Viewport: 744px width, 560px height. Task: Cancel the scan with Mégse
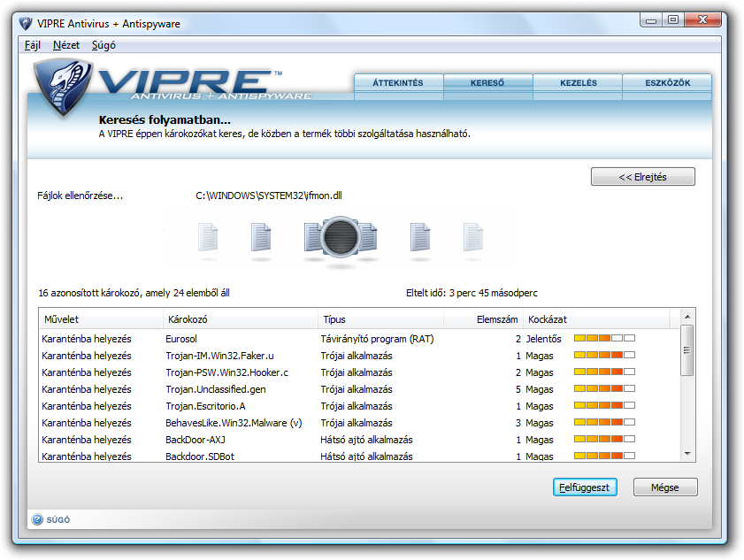tap(665, 487)
